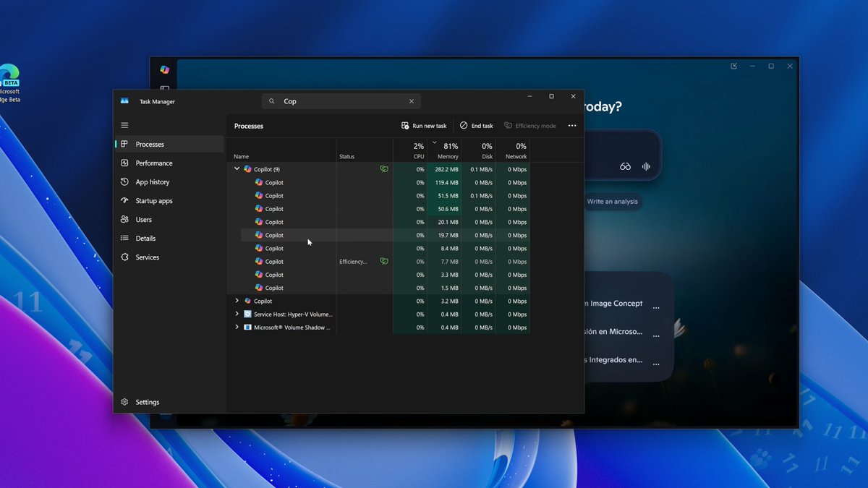This screenshot has width=868, height=488.
Task: Start voice input with the waveform icon
Action: [x=646, y=166]
